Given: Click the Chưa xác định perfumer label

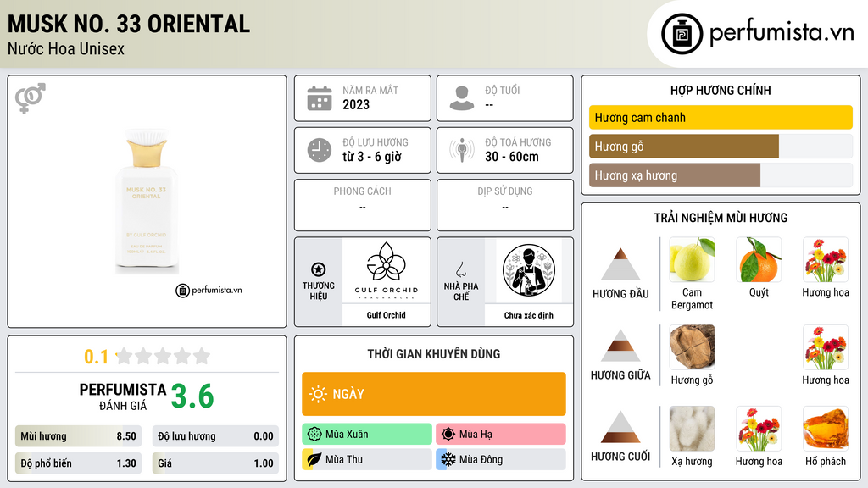Looking at the screenshot, I should [x=529, y=315].
